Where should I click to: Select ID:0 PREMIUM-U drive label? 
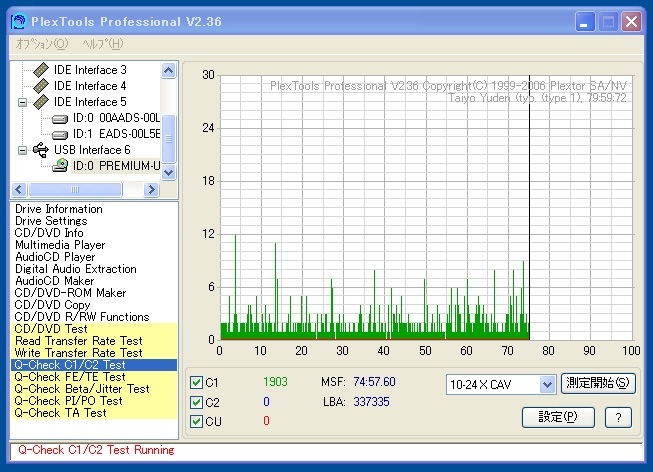coord(116,166)
